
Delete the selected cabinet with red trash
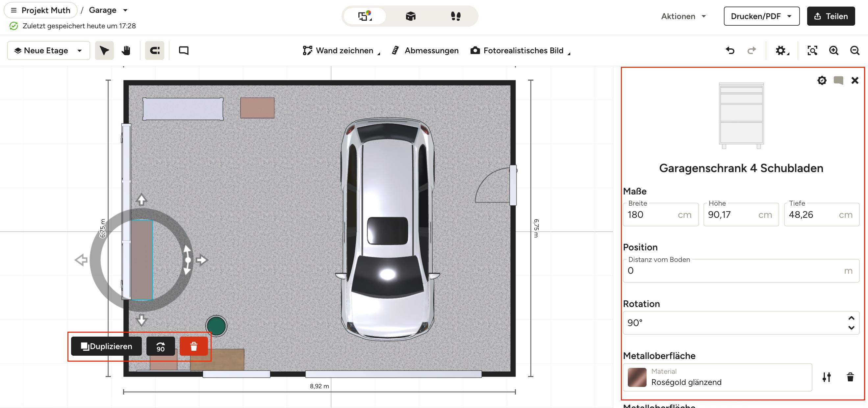pyautogui.click(x=194, y=346)
